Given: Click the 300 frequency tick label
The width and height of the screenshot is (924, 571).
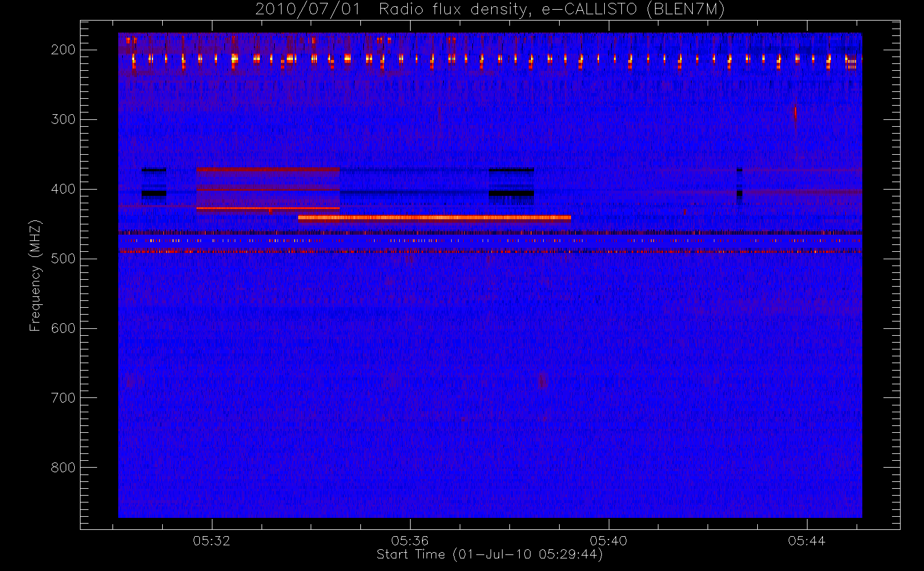Looking at the screenshot, I should [63, 119].
